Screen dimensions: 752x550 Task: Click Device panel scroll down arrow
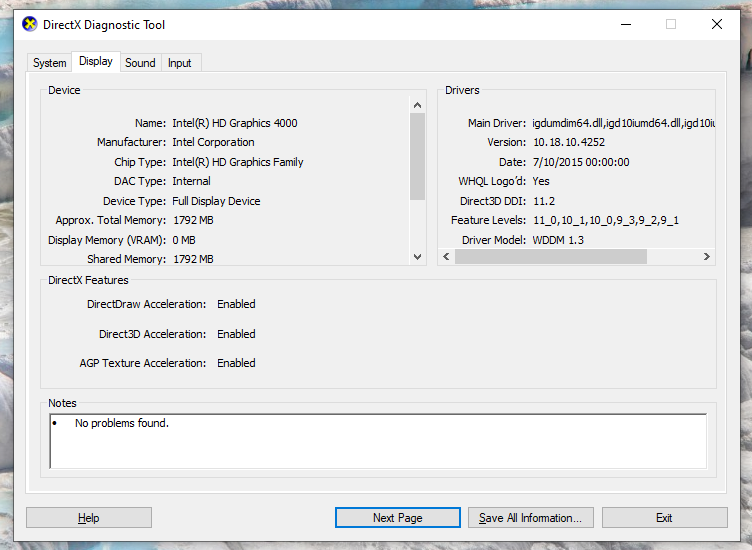[417, 257]
